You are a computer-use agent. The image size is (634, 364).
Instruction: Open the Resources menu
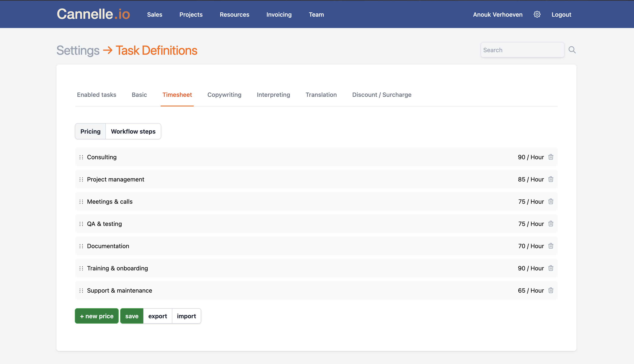234,15
